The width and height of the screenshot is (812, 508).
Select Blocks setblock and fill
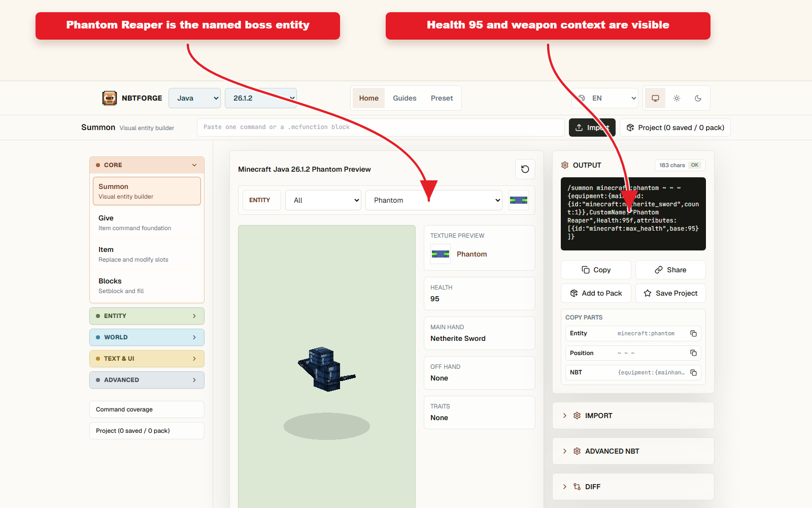click(x=147, y=285)
